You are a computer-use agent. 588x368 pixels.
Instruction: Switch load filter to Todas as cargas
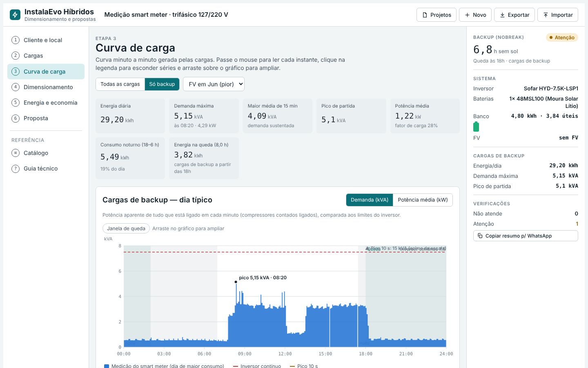pyautogui.click(x=120, y=84)
